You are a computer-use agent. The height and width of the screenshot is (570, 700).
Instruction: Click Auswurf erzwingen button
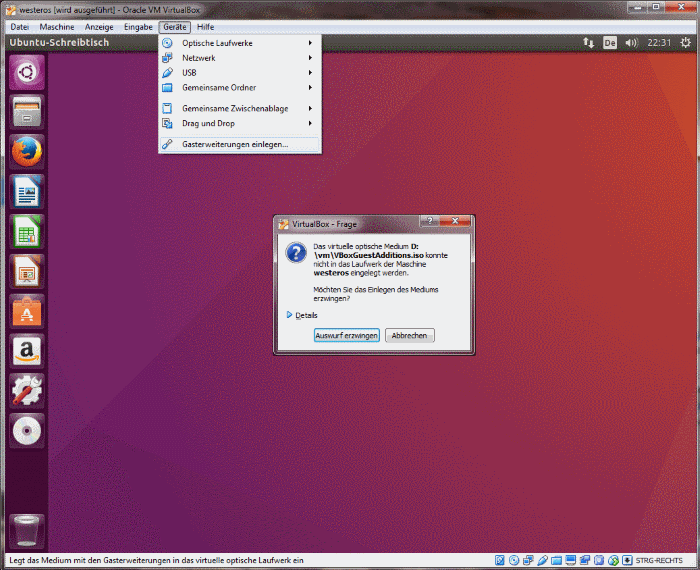click(x=346, y=335)
